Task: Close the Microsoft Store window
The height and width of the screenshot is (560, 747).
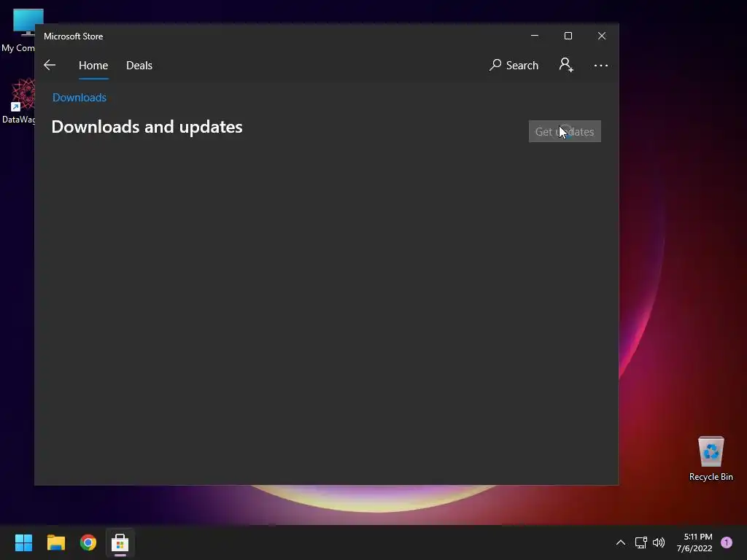Action: 602,36
